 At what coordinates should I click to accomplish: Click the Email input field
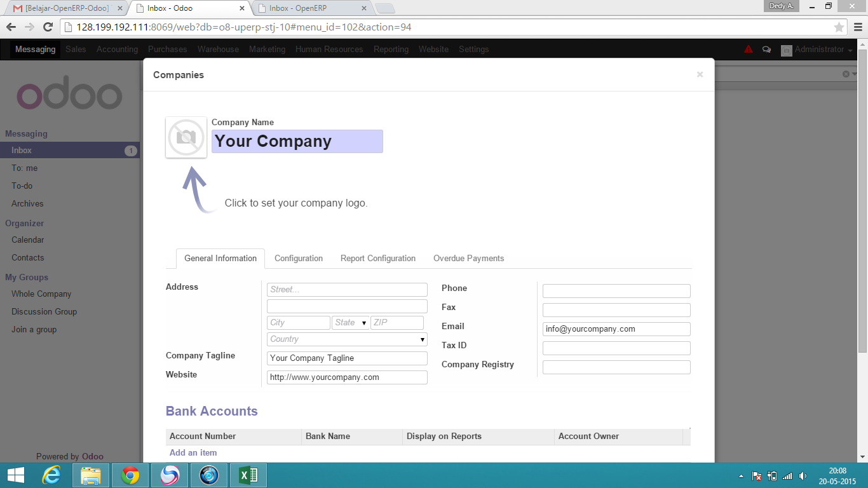616,329
